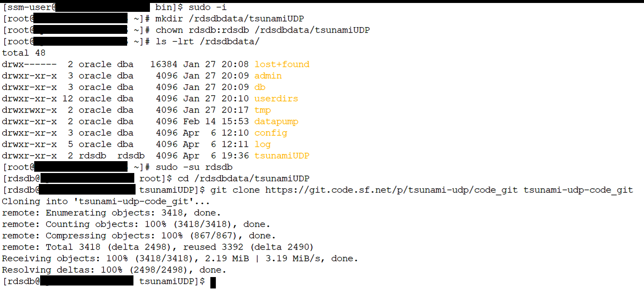The image size is (644, 291).
Task: Select the tmp directory name
Action: coord(262,110)
